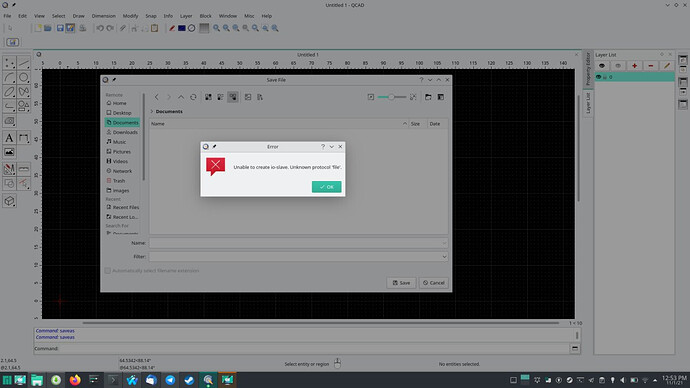Remove layer with the red minus
Screen dimensions: 690x388
coord(650,66)
